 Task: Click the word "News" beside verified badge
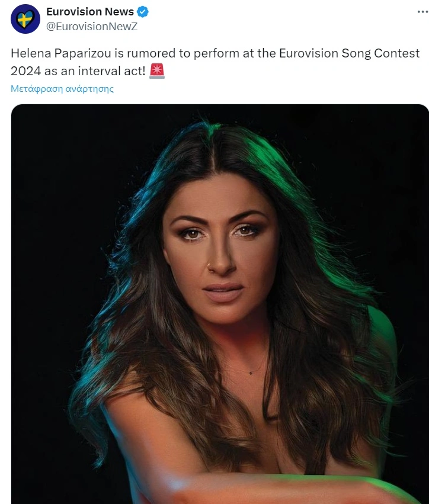pos(119,12)
